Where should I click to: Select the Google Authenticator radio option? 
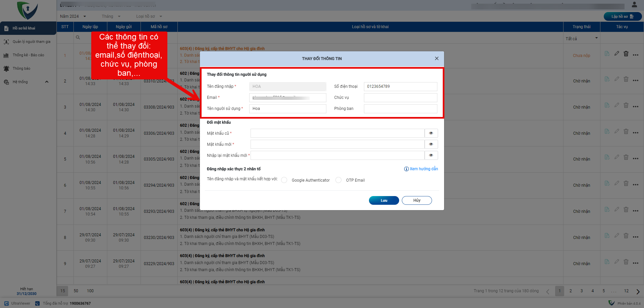tap(284, 180)
